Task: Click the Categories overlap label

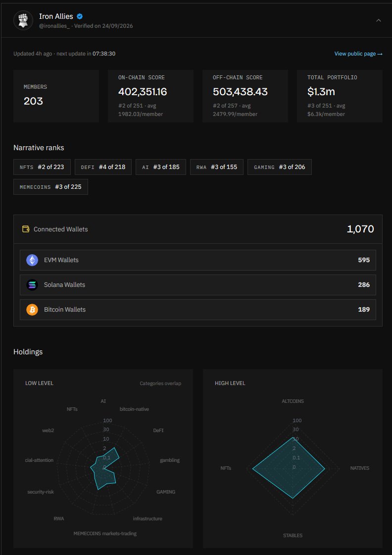Action: tap(160, 384)
